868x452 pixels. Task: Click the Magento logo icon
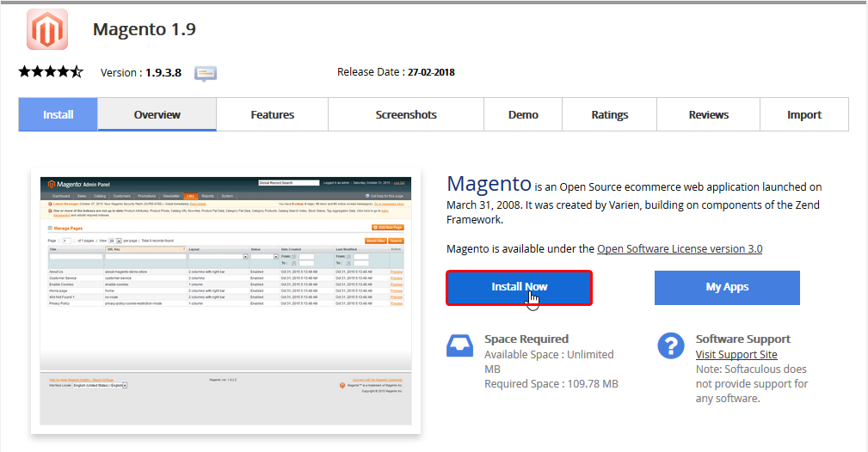click(47, 29)
